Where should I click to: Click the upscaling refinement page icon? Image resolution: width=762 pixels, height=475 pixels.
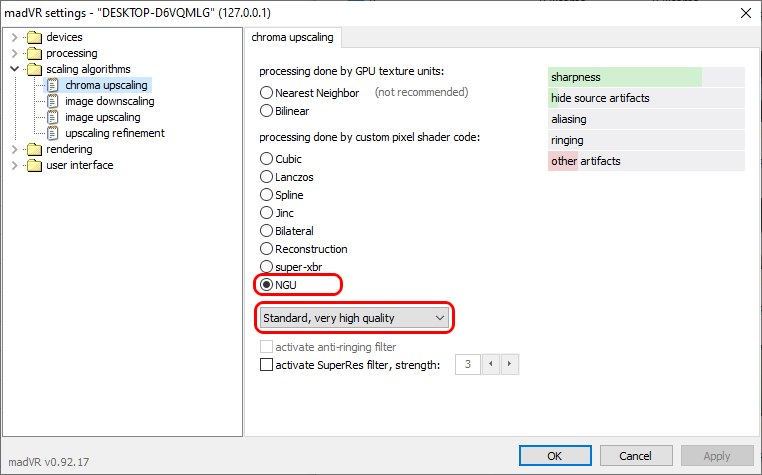[x=54, y=133]
